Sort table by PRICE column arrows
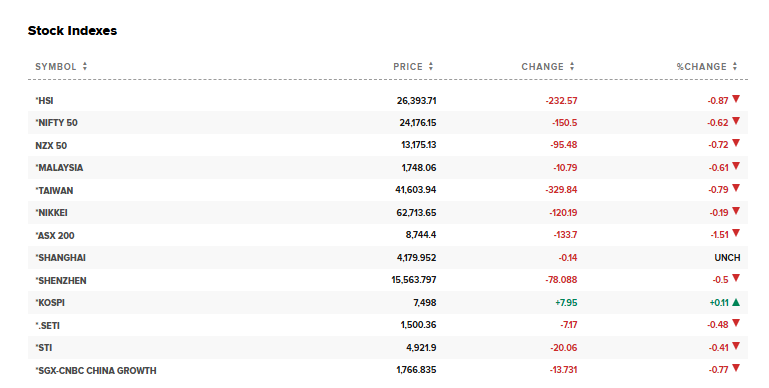The width and height of the screenshot is (769, 388). click(x=431, y=66)
